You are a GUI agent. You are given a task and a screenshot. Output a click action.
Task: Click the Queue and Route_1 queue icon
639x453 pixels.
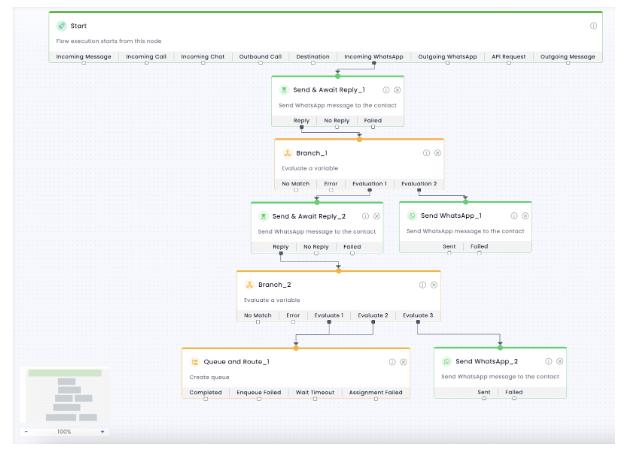click(x=194, y=362)
